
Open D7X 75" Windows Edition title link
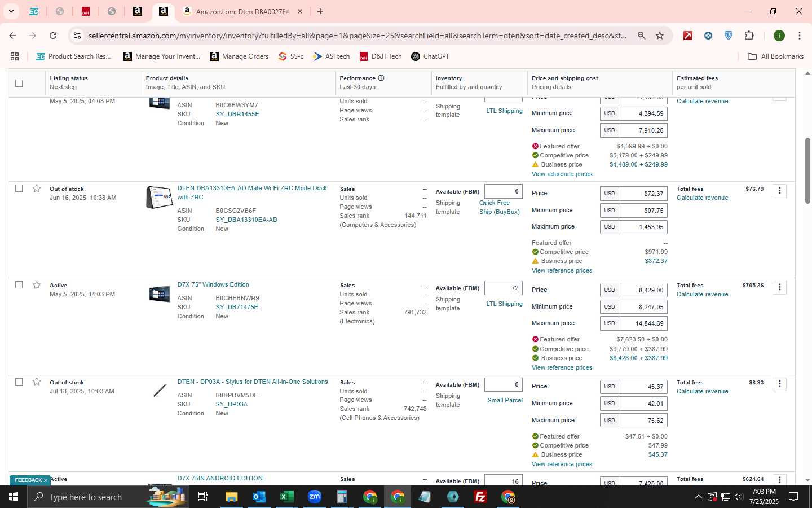(x=213, y=284)
